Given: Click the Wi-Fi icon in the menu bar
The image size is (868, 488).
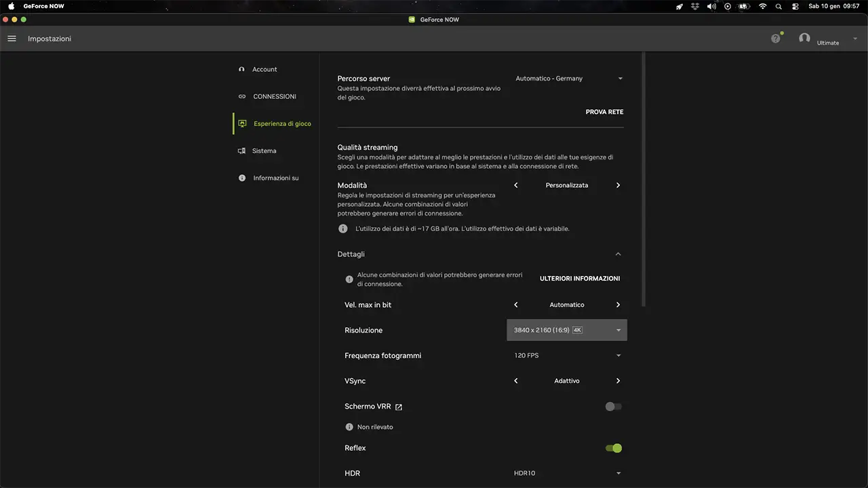Looking at the screenshot, I should click(x=762, y=6).
